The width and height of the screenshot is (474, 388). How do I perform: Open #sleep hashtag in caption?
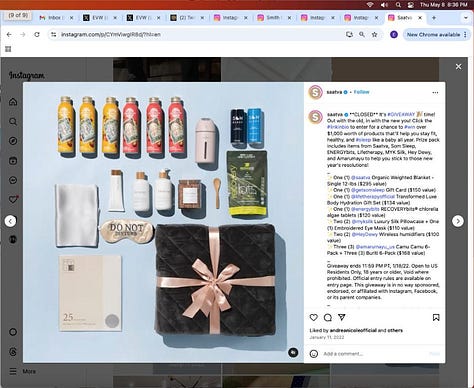[365, 140]
